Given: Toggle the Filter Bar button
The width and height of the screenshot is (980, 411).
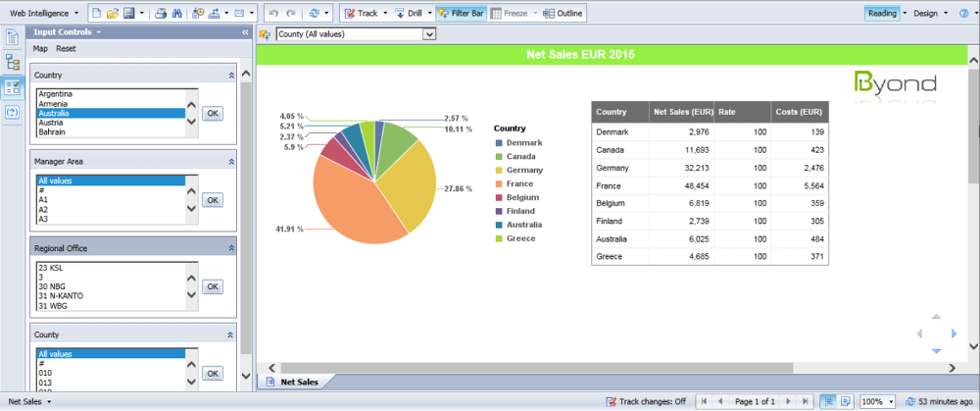Looking at the screenshot, I should (x=459, y=14).
